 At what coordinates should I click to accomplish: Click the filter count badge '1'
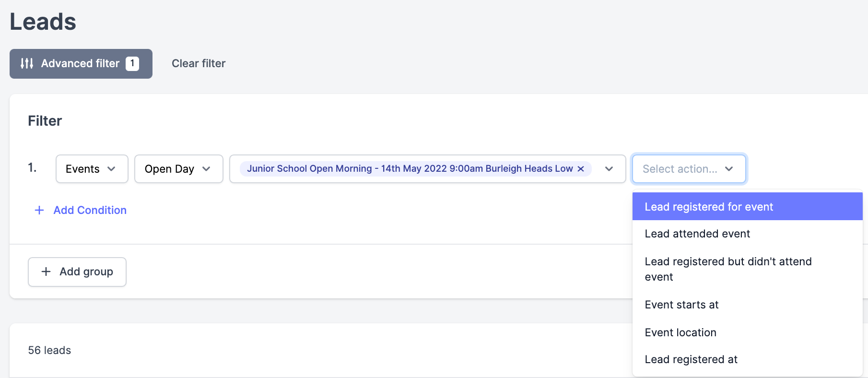(132, 63)
